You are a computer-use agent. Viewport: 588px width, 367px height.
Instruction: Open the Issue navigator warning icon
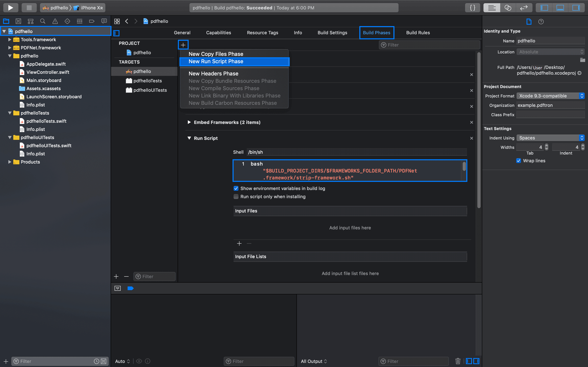pos(55,21)
